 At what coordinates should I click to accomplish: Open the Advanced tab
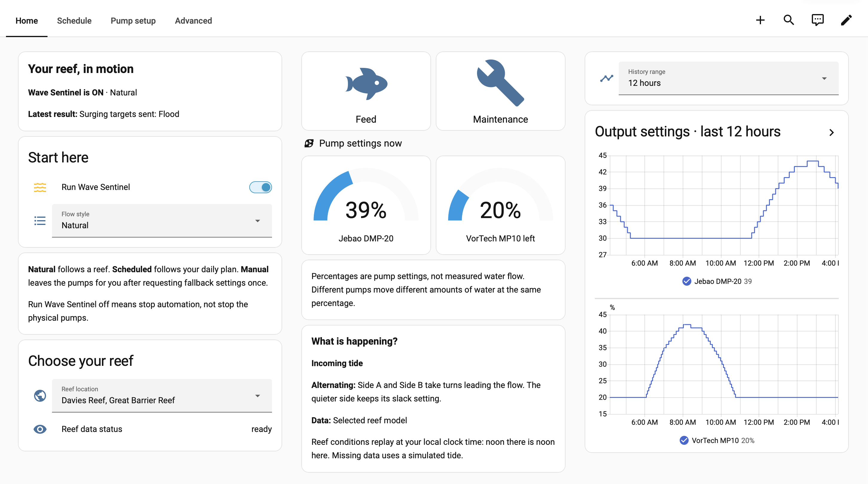click(x=193, y=21)
